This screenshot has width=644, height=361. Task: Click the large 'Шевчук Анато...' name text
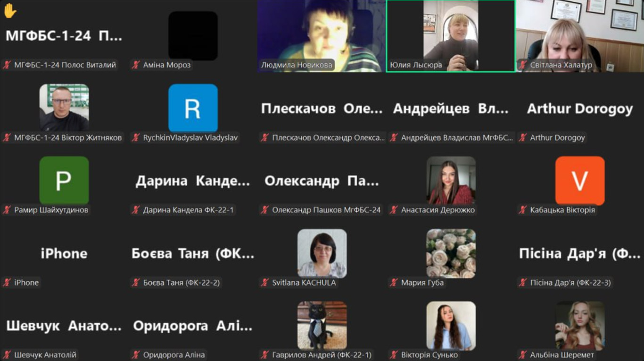click(x=64, y=326)
